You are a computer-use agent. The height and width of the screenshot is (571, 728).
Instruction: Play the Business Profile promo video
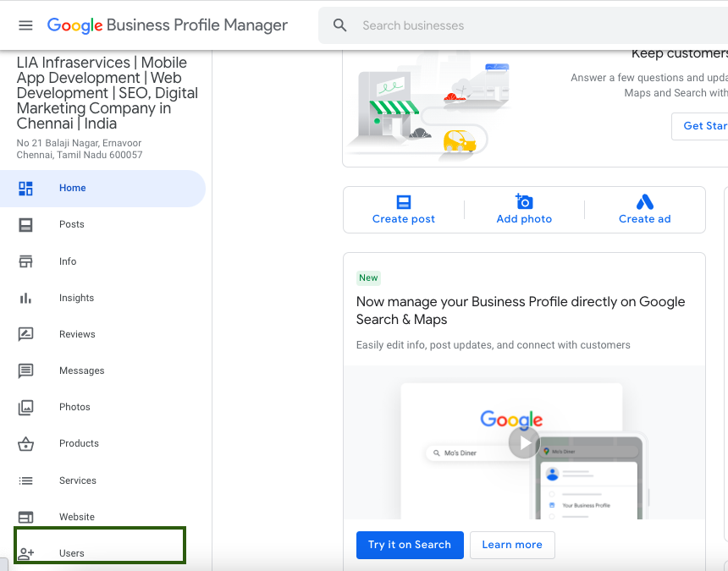pyautogui.click(x=524, y=443)
